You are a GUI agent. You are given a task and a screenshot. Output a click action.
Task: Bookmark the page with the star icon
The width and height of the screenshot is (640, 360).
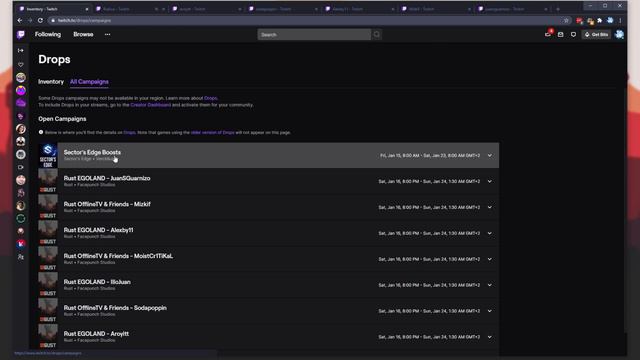[566, 20]
